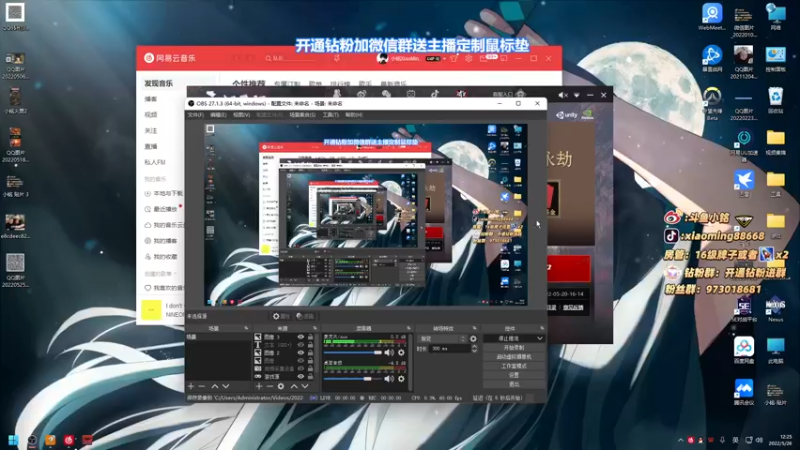
Task: Open the OBS icon on the taskbar
Action: pos(32,440)
